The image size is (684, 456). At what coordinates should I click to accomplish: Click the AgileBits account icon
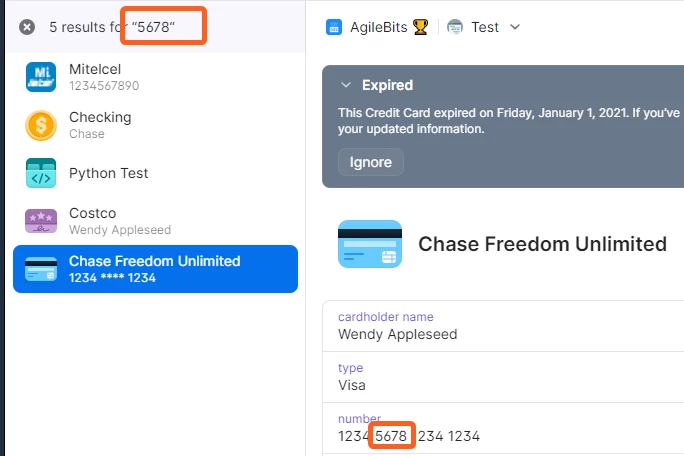point(334,27)
